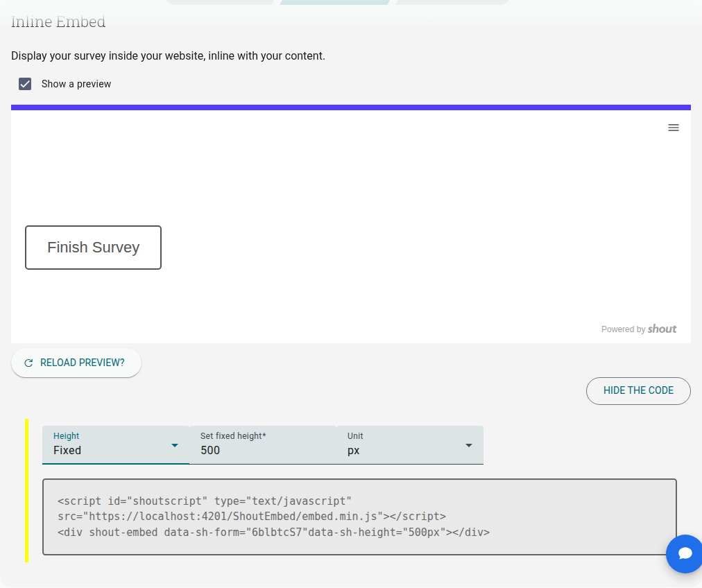Click the Powered by shout link
702x588 pixels.
pos(639,329)
